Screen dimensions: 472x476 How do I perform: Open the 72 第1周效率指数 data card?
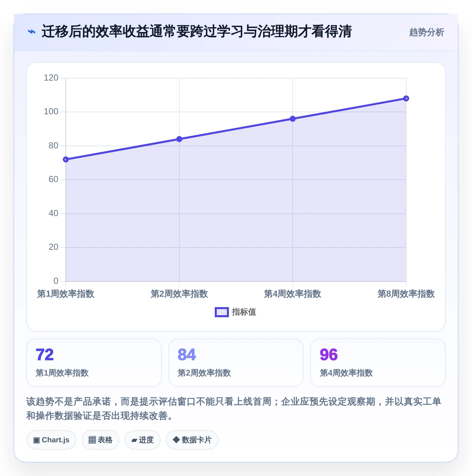[x=94, y=363]
